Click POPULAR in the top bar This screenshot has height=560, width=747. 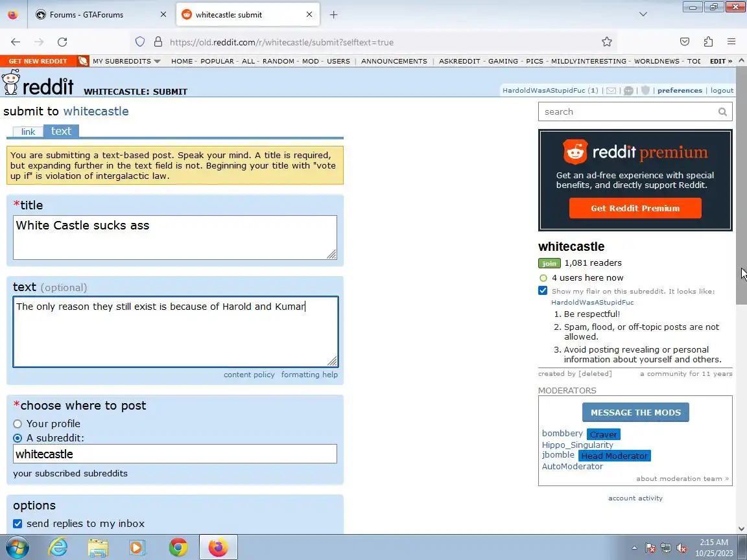(x=217, y=61)
